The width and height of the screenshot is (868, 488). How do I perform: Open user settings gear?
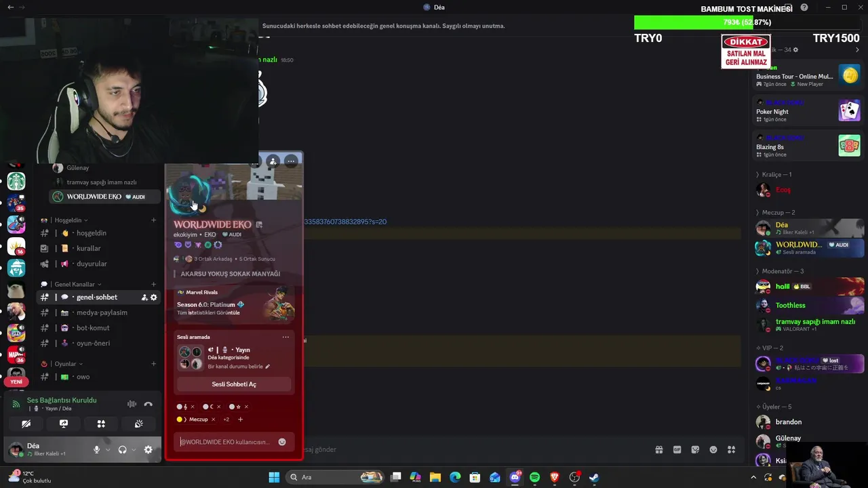(149, 449)
